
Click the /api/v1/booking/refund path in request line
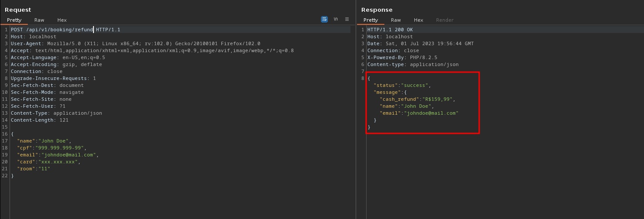point(60,30)
